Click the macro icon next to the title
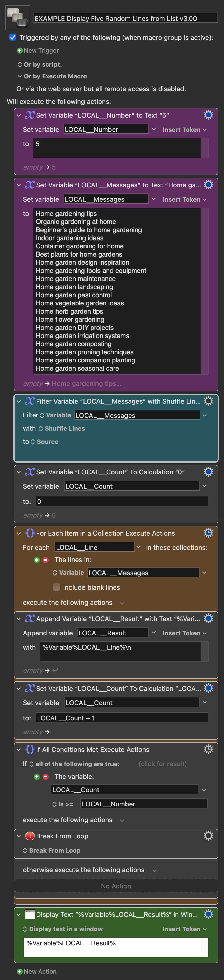The image size is (224, 980). (x=18, y=18)
